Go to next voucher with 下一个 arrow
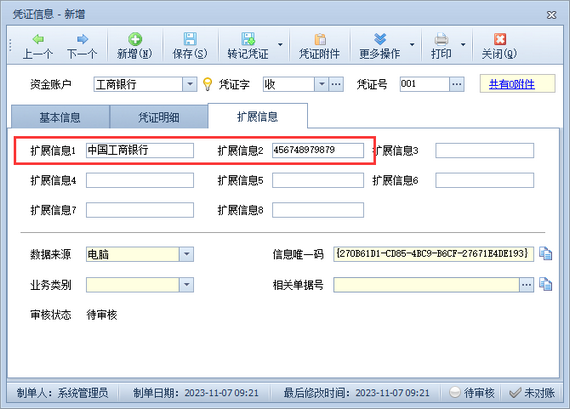 pyautogui.click(x=83, y=39)
